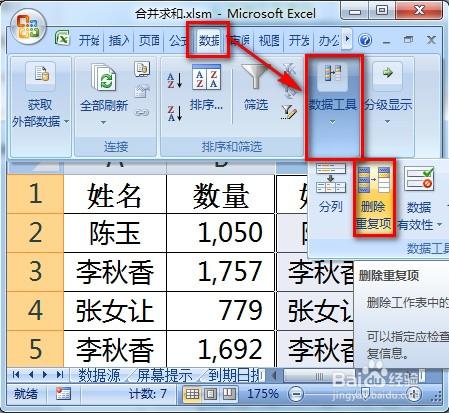Viewport: 449px width, 413px height.
Task: Show more ribbon tabs arrow
Action: (x=347, y=39)
